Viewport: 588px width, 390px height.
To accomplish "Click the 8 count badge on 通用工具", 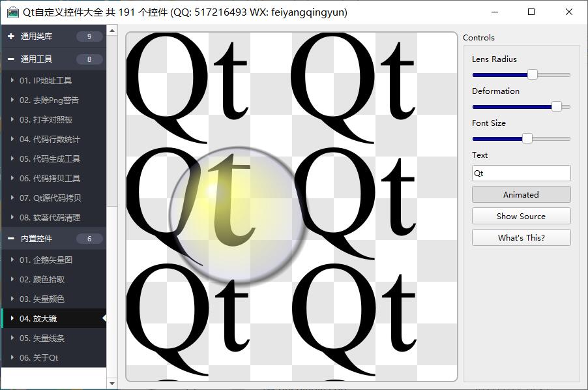I will pyautogui.click(x=89, y=59).
